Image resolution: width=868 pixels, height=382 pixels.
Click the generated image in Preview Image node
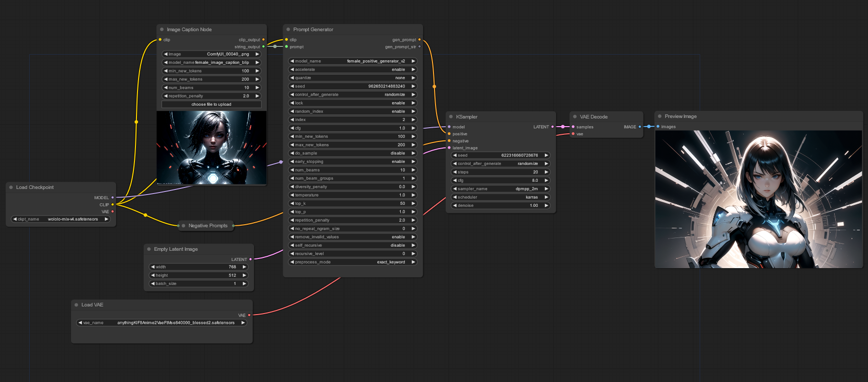(x=759, y=199)
